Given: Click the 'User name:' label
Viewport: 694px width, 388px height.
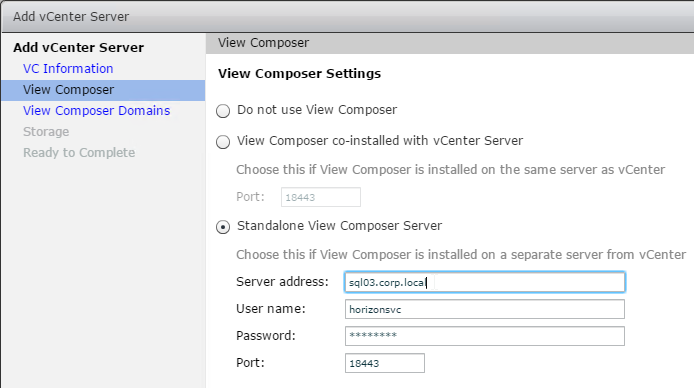Looking at the screenshot, I should tap(271, 309).
